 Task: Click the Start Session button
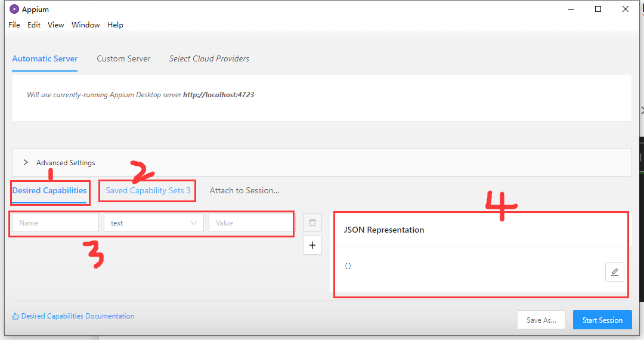pyautogui.click(x=602, y=320)
